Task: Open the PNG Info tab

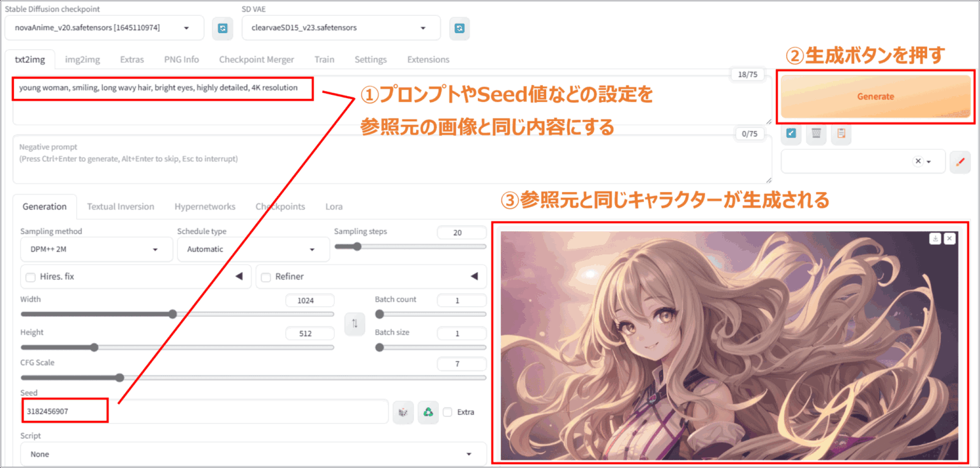Action: (181, 59)
